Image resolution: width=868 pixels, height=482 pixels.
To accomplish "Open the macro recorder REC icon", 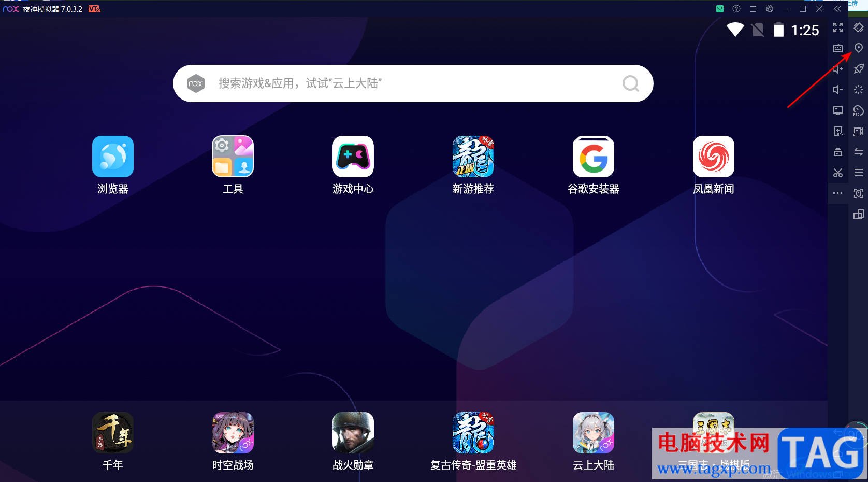I will click(859, 110).
